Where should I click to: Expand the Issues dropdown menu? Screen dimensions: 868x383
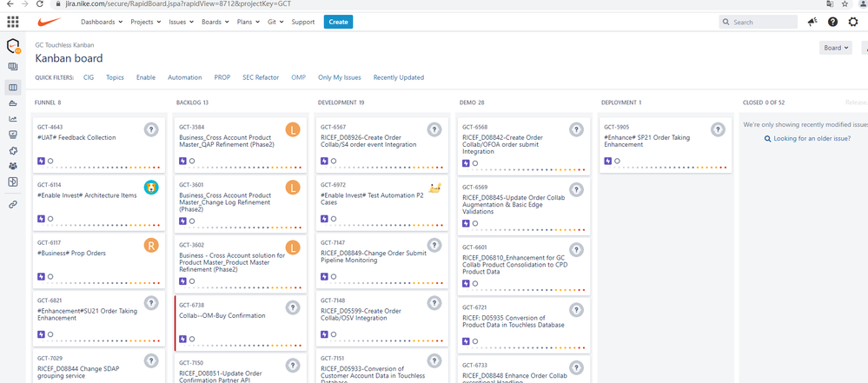181,22
